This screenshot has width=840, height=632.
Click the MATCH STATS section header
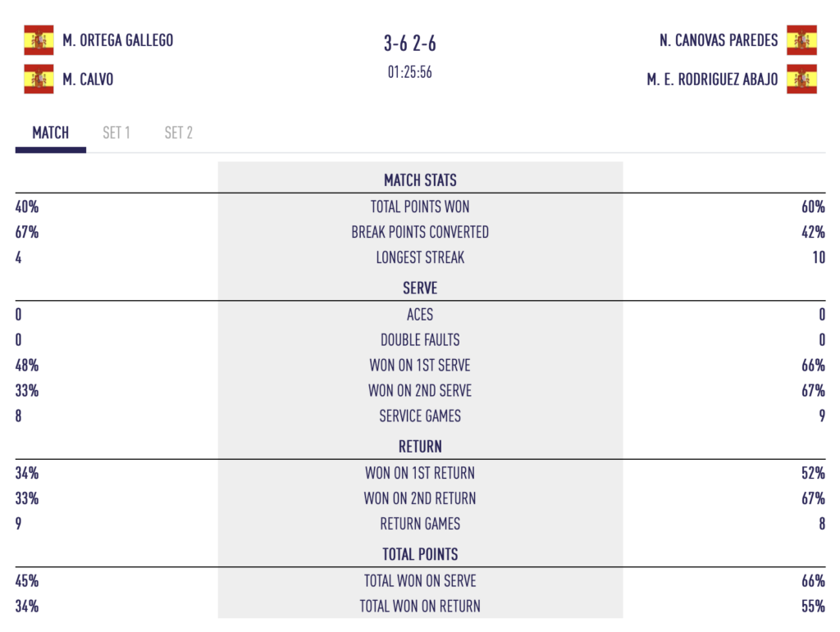tap(420, 180)
